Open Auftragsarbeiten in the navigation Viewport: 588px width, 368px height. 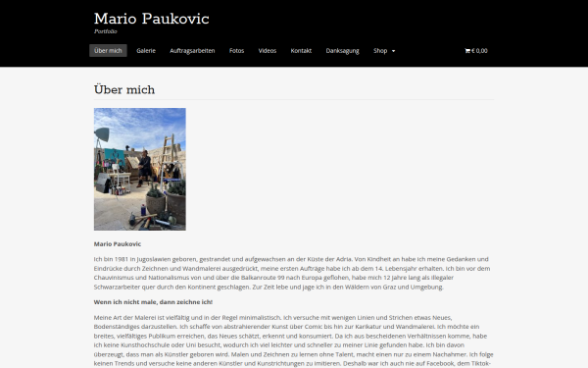pyautogui.click(x=192, y=51)
